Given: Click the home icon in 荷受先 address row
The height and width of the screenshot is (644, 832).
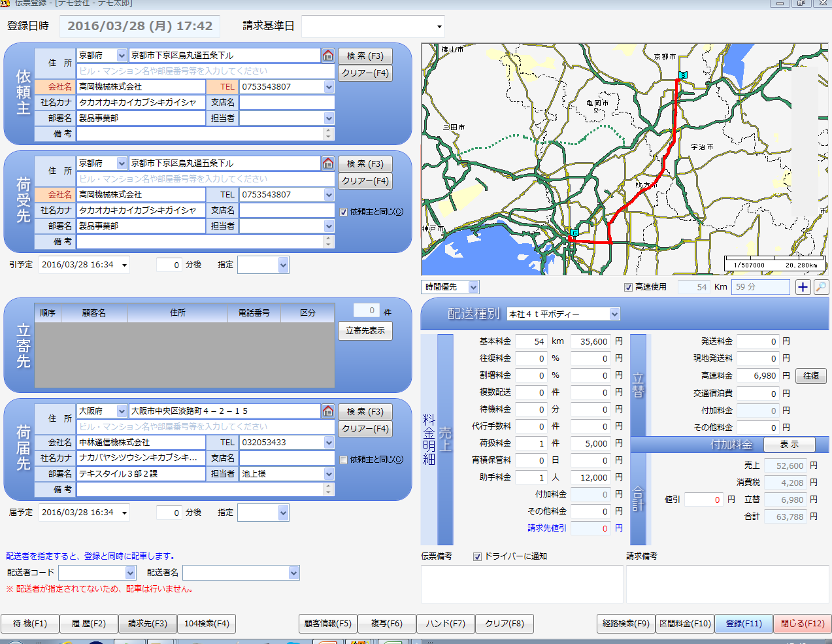Looking at the screenshot, I should tap(328, 163).
